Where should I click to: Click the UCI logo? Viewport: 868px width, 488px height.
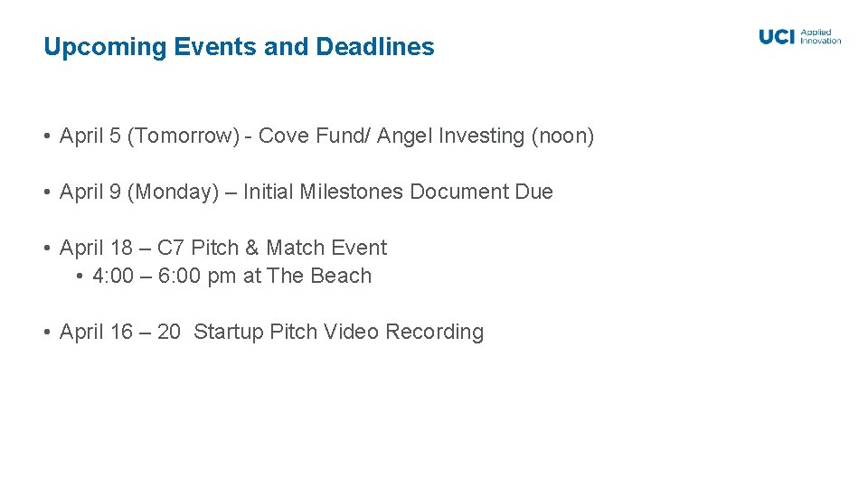777,36
